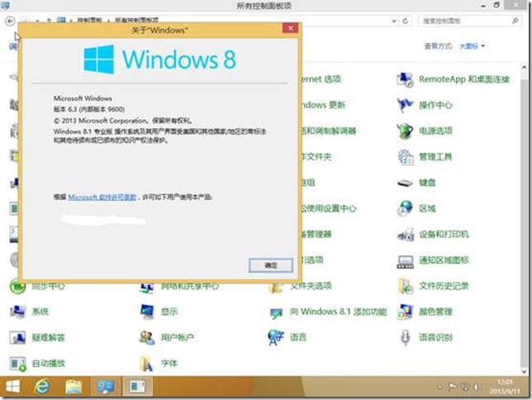
Task: Open the 疑难解答 icon
Action: click(x=17, y=337)
